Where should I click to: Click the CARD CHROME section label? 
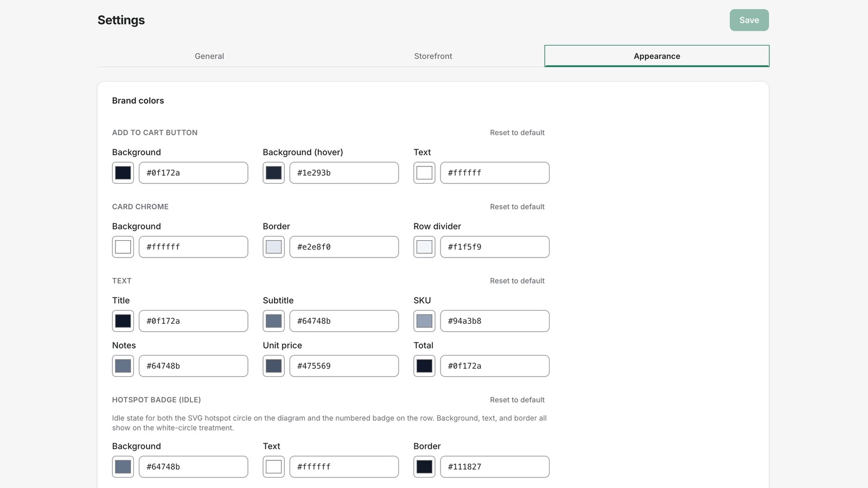click(141, 207)
